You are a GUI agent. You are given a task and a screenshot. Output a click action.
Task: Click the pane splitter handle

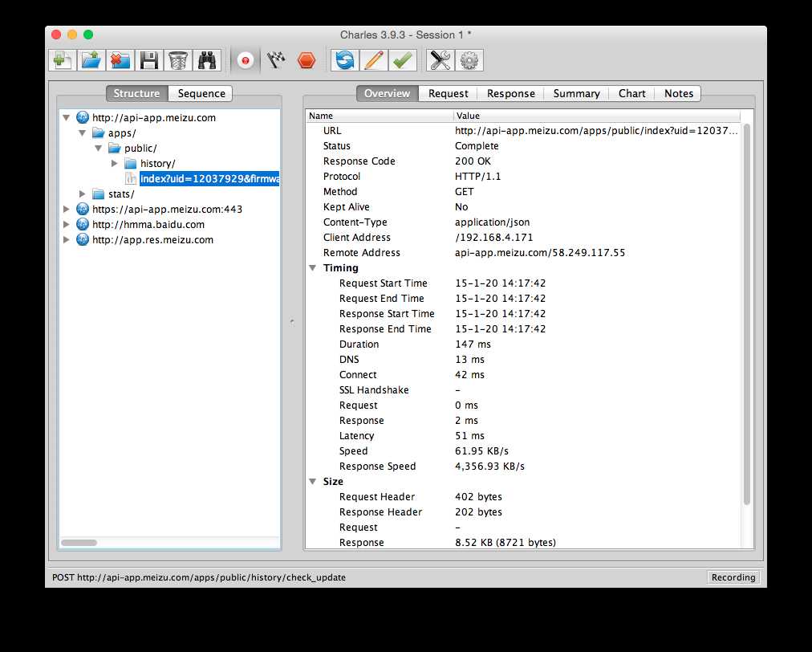click(x=292, y=322)
